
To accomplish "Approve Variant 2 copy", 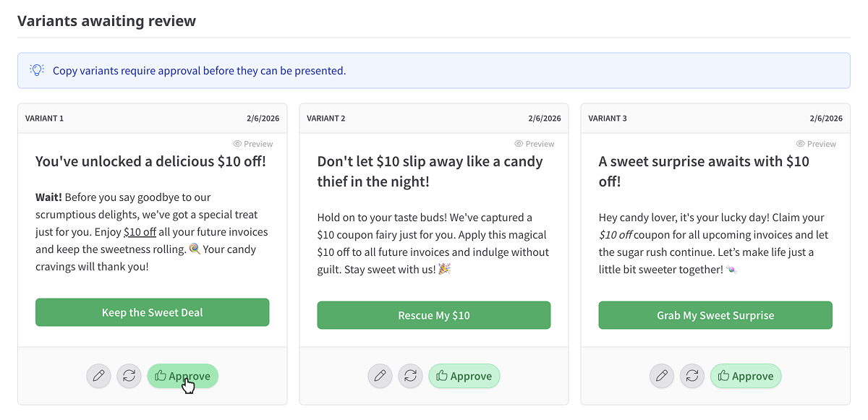I will point(464,376).
